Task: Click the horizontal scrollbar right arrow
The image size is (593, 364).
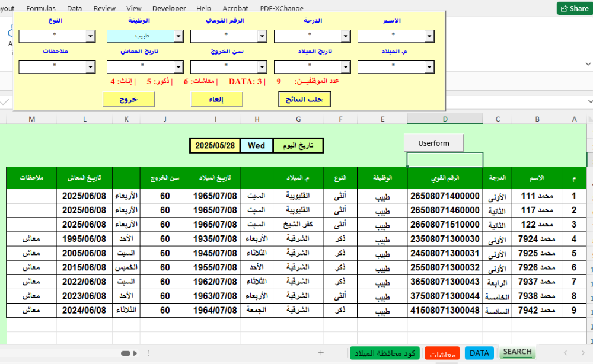Action: coord(135,353)
